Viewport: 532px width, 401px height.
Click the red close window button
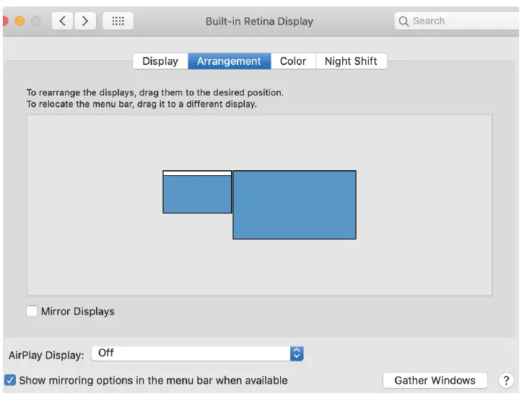[x=6, y=21]
